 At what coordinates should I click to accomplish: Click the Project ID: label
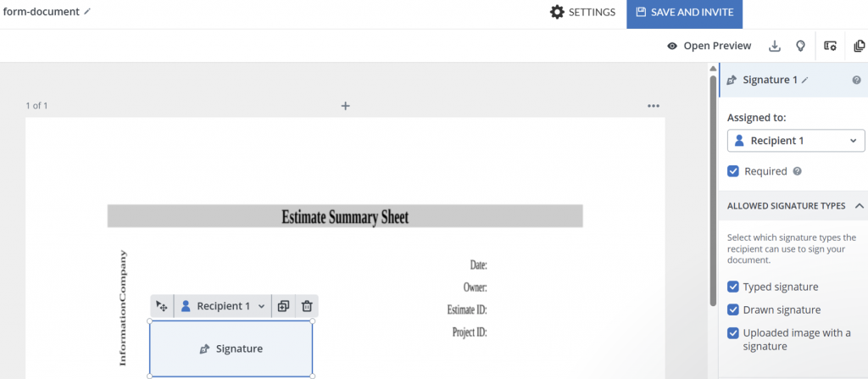coord(470,332)
